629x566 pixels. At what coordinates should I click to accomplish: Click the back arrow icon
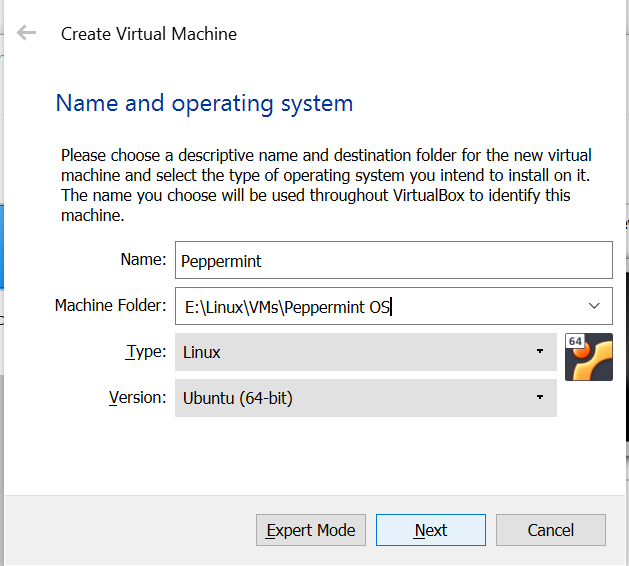click(x=27, y=33)
